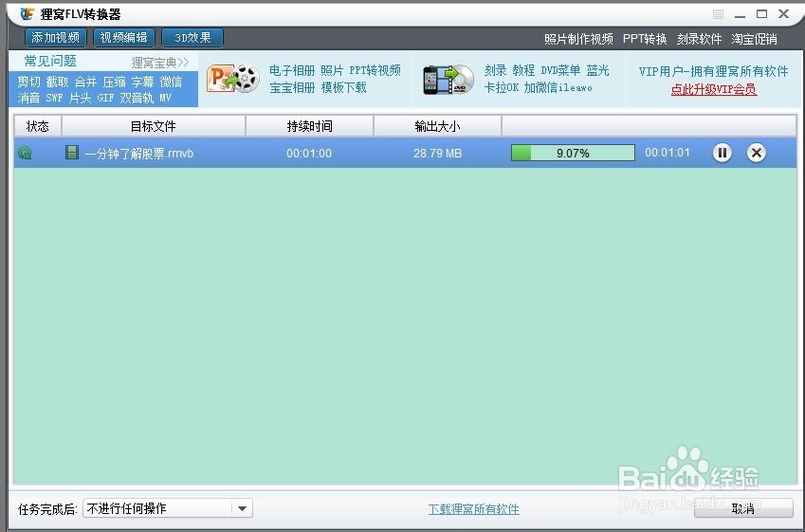Click the film strip icon of 一分钟了解股票.rmvb
The height and width of the screenshot is (532, 805).
coord(72,153)
